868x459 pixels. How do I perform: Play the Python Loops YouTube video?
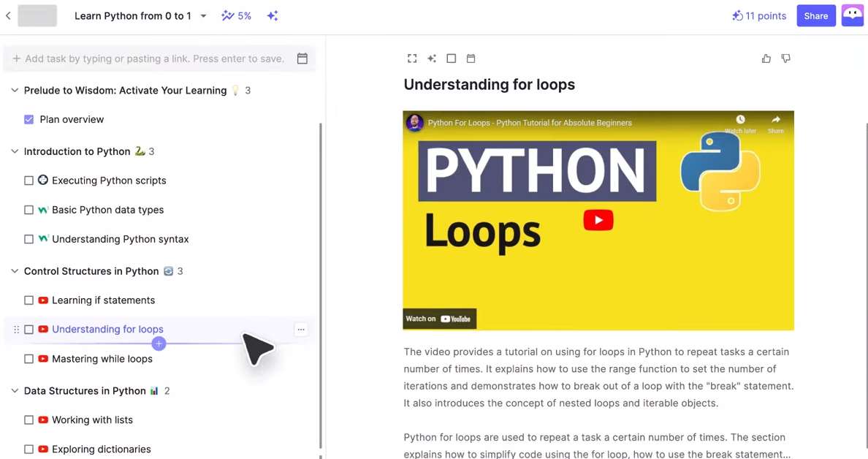click(x=598, y=220)
